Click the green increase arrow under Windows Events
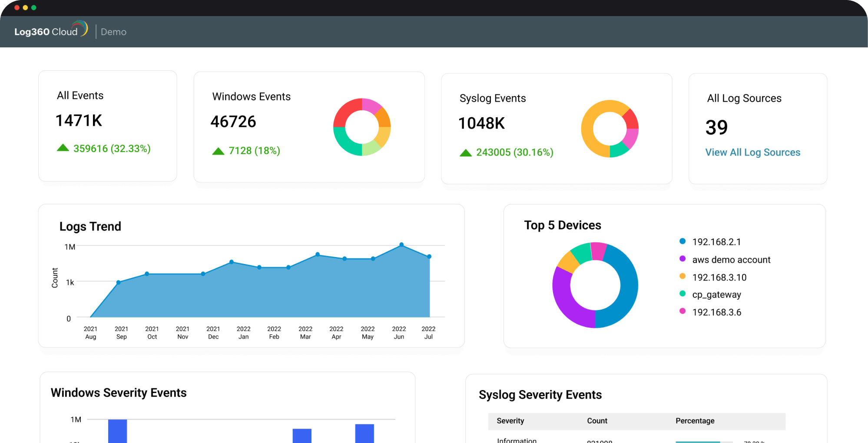Screen dimensions: 868x443 pos(219,151)
